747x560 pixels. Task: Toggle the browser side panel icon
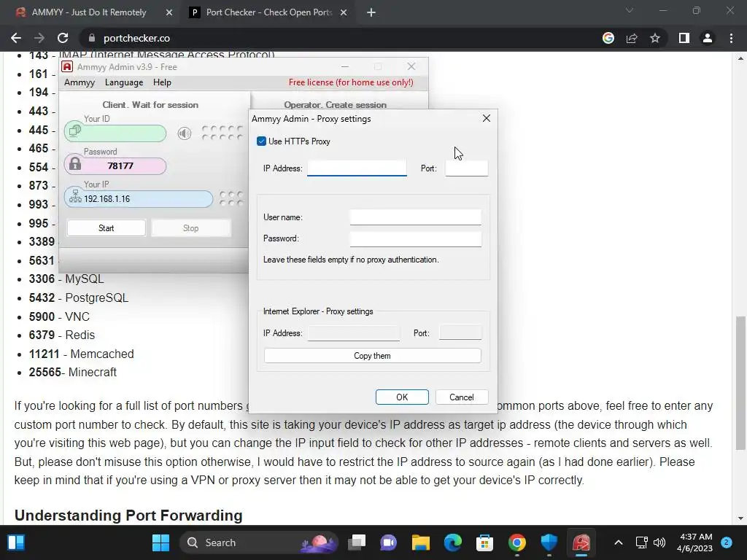coord(684,38)
